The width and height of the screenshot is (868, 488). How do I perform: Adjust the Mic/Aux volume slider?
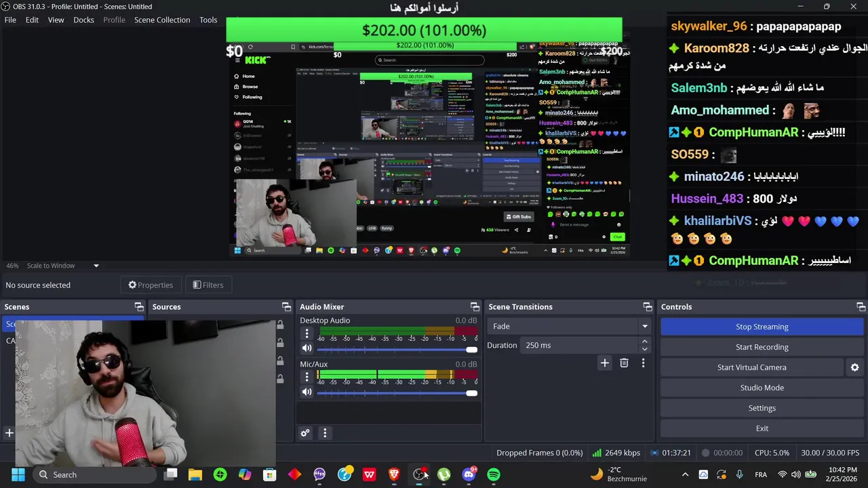click(x=397, y=392)
